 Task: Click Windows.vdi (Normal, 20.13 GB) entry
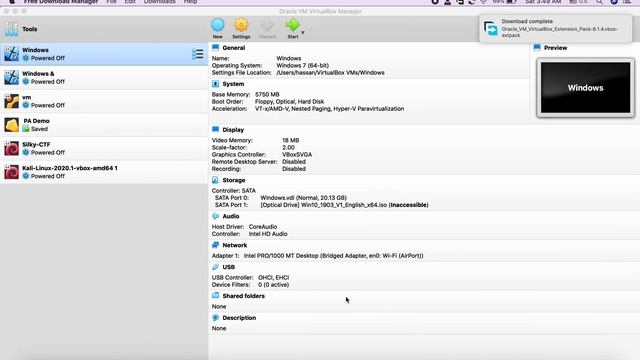(x=303, y=198)
